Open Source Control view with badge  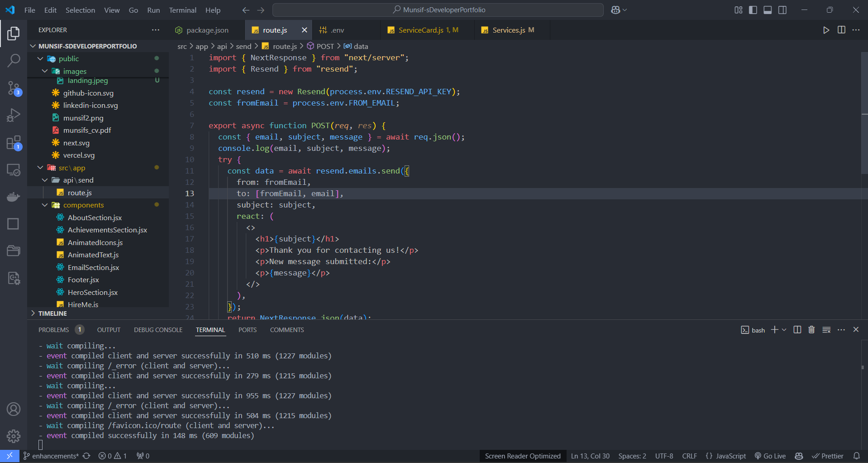14,88
